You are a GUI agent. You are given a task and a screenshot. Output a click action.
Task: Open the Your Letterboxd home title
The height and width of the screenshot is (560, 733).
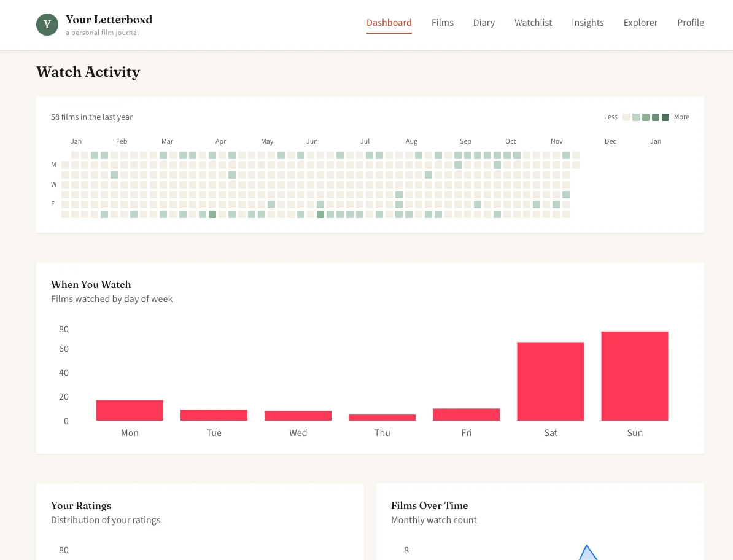[109, 20]
